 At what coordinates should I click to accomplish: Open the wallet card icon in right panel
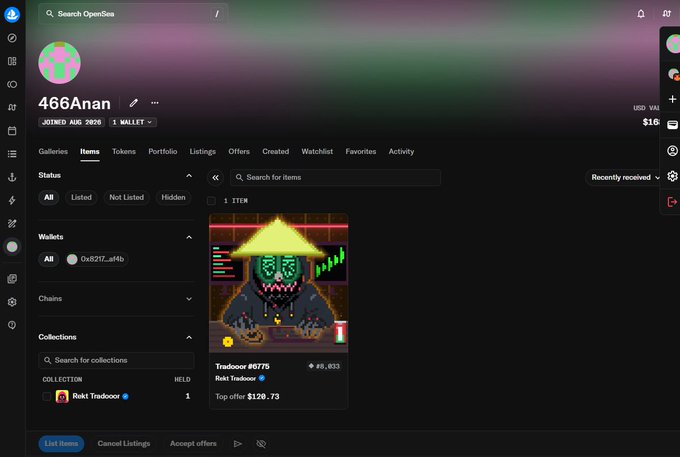pyautogui.click(x=672, y=125)
